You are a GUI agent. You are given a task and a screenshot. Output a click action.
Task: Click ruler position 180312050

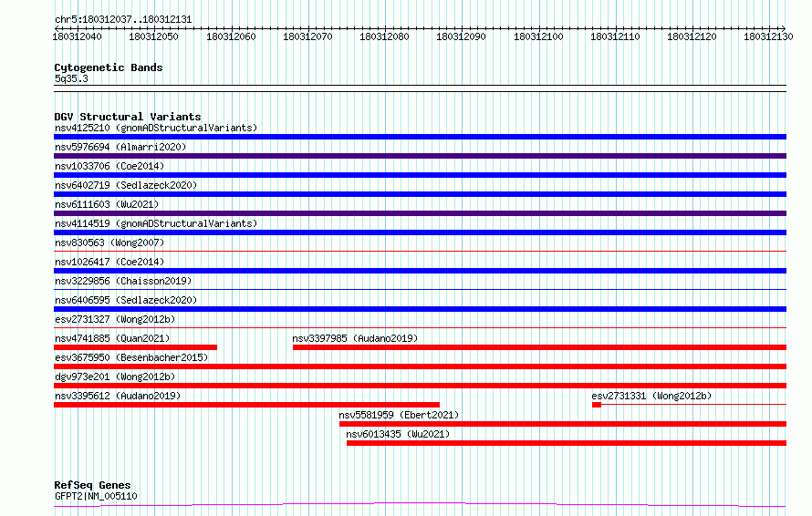[154, 36]
